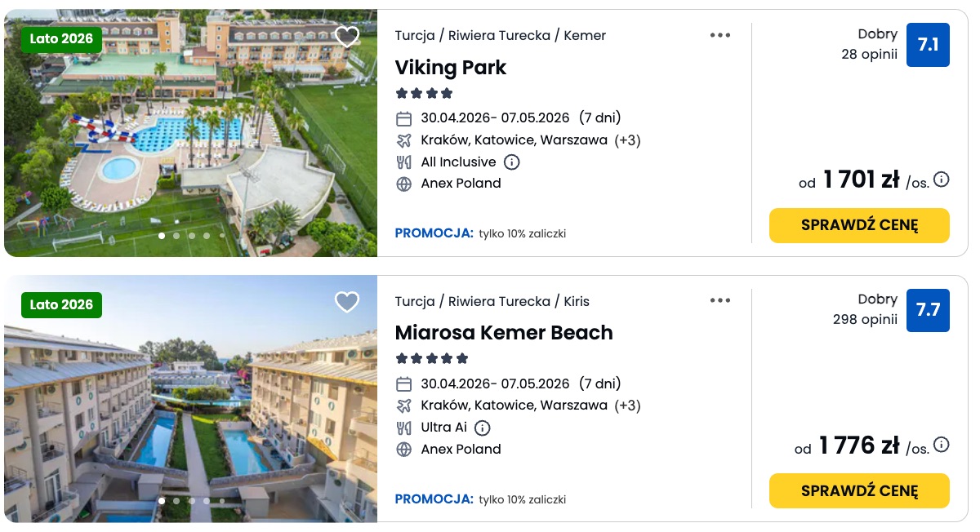Click the cutlery icon next to Ultra Ai

point(403,428)
